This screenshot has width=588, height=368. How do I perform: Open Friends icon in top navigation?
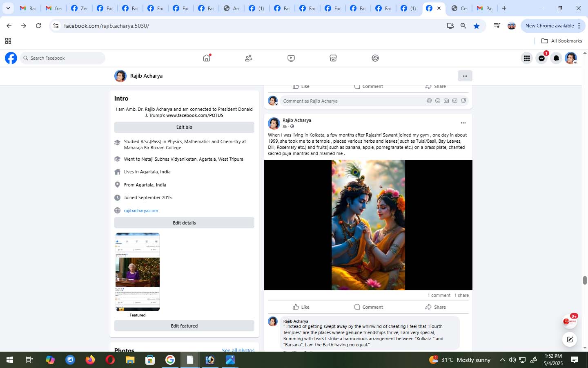coord(249,58)
